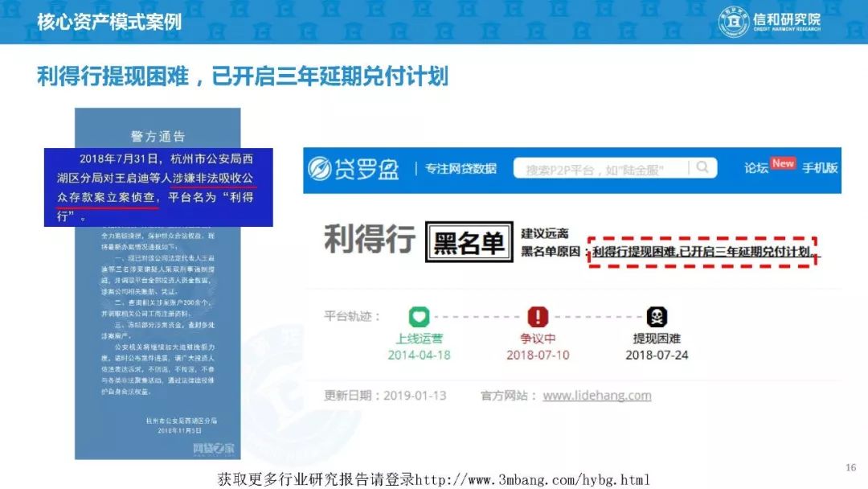Click the blacklist reason link 利得行提现困难
868x489 pixels.
coord(702,252)
